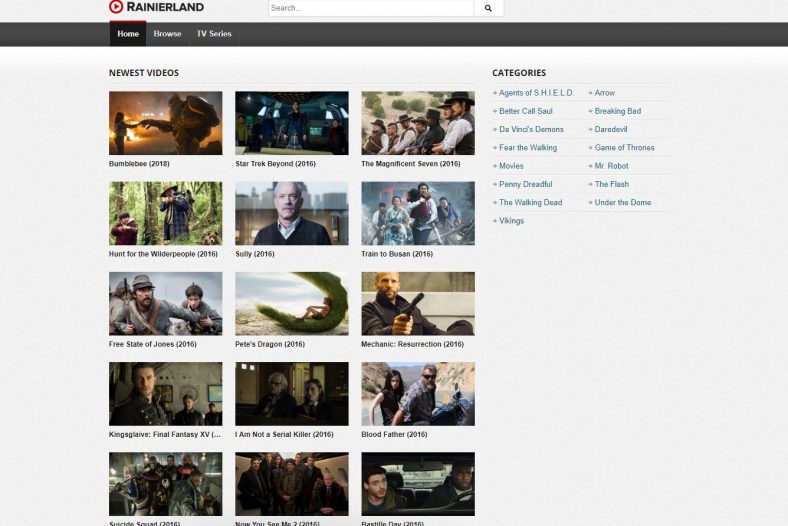Open The Flash category
The image size is (788, 526).
(612, 184)
